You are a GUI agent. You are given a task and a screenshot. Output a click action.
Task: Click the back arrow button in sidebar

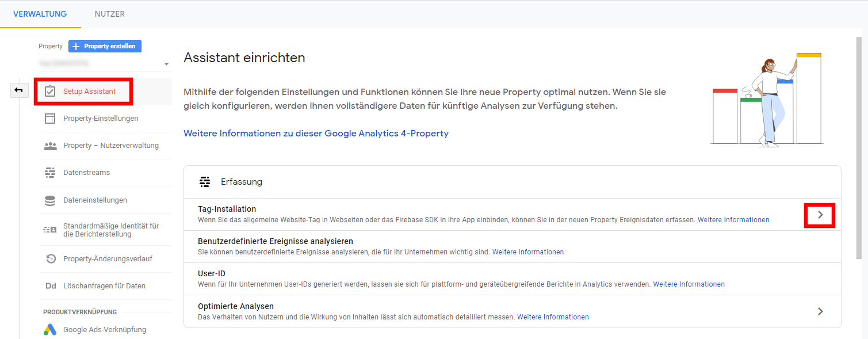(x=19, y=90)
